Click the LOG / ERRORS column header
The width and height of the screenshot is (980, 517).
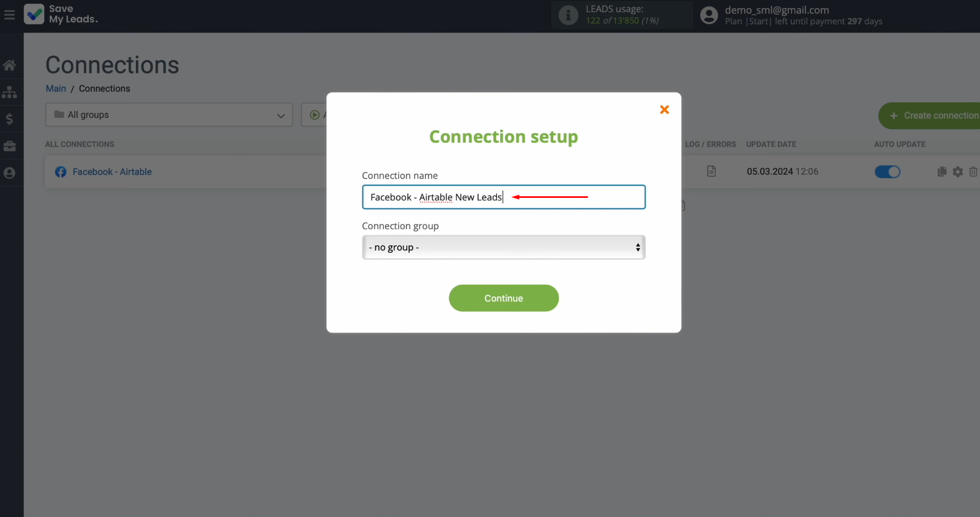click(710, 144)
